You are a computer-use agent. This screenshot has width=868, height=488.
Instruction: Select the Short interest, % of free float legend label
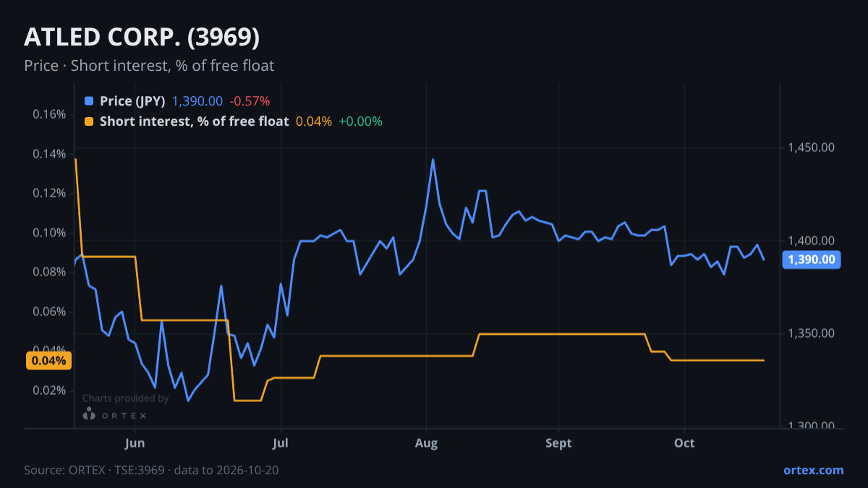pos(194,121)
